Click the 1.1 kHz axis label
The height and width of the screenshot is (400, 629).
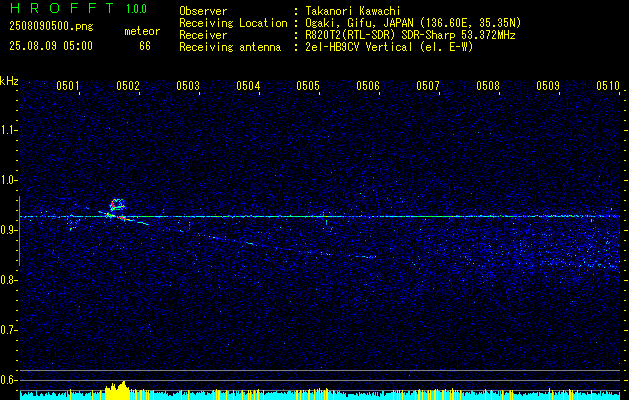pos(8,130)
